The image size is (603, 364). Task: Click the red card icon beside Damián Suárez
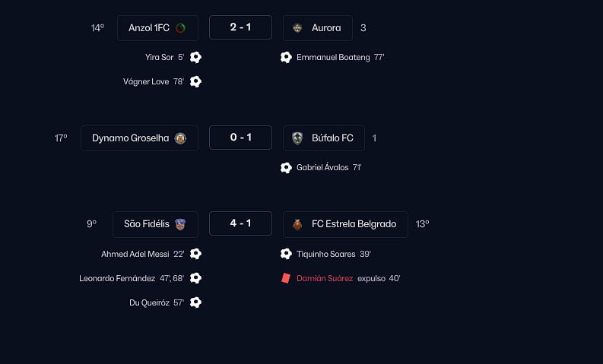coord(286,278)
